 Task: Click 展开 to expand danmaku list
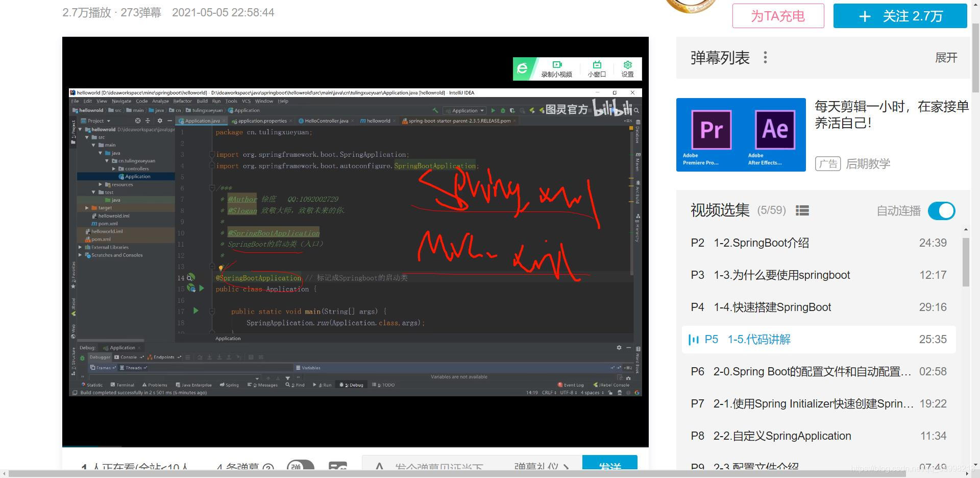click(x=946, y=58)
